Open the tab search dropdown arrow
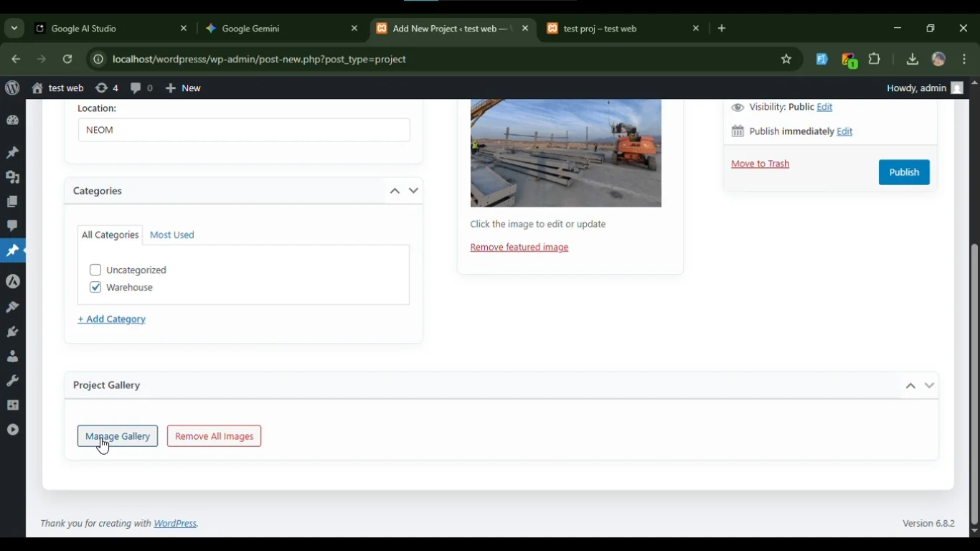Screen dimensions: 980x551 coord(14,29)
